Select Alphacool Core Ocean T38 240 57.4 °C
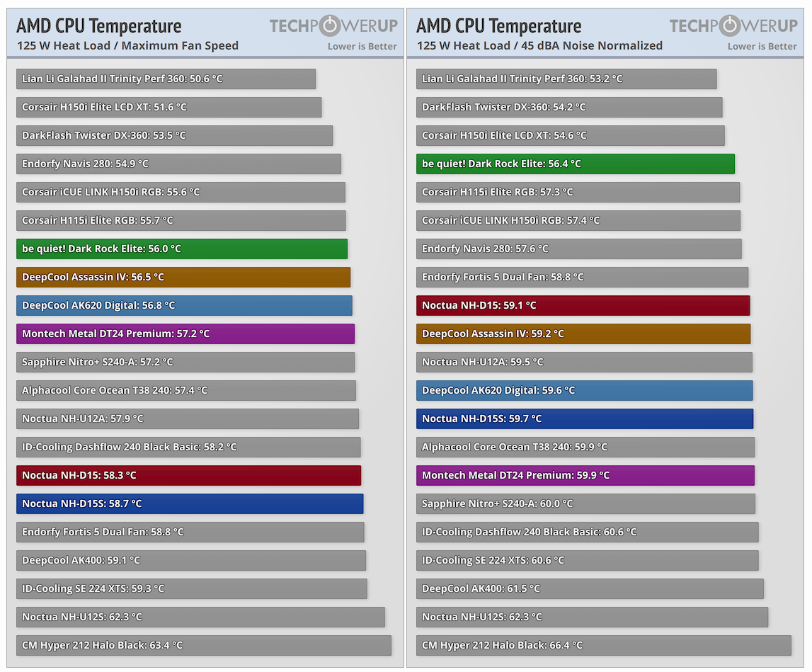 click(x=186, y=391)
